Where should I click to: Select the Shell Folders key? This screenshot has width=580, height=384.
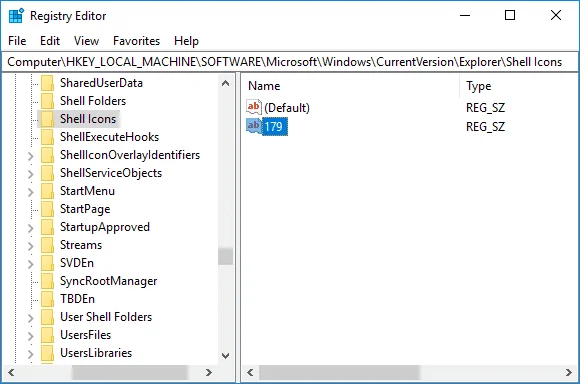coord(93,101)
